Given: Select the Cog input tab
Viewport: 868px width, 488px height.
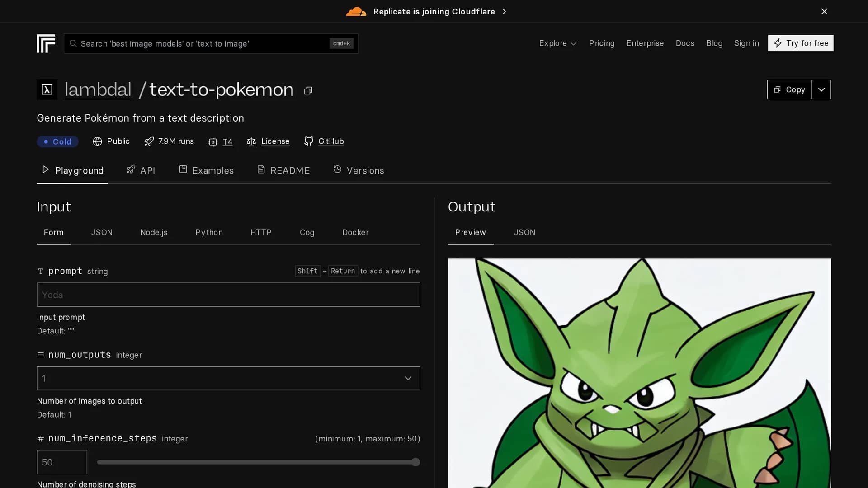Looking at the screenshot, I should tap(307, 232).
